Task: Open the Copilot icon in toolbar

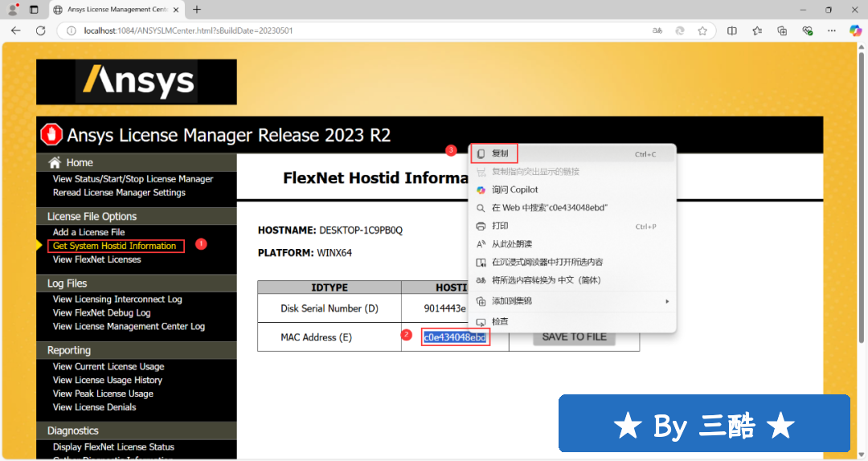Action: [x=855, y=31]
